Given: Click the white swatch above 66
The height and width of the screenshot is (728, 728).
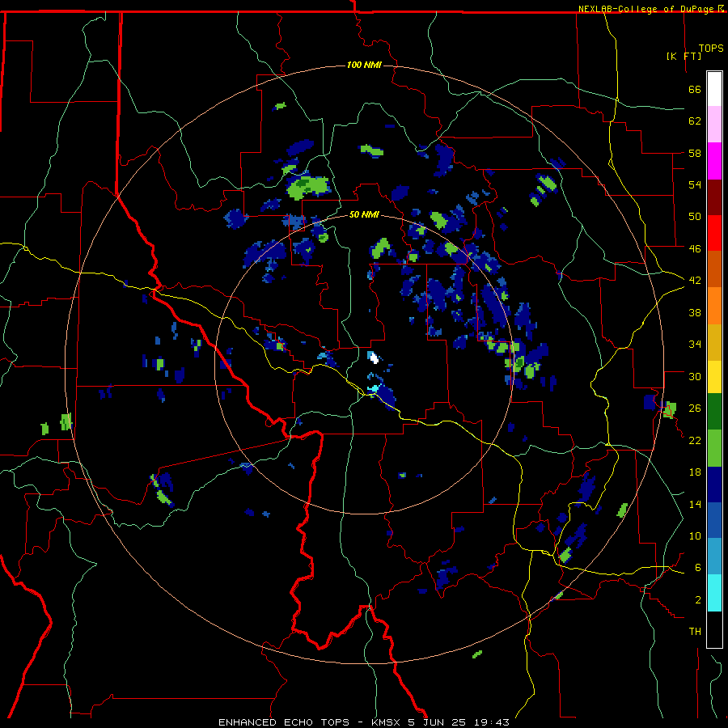Looking at the screenshot, I should [714, 89].
